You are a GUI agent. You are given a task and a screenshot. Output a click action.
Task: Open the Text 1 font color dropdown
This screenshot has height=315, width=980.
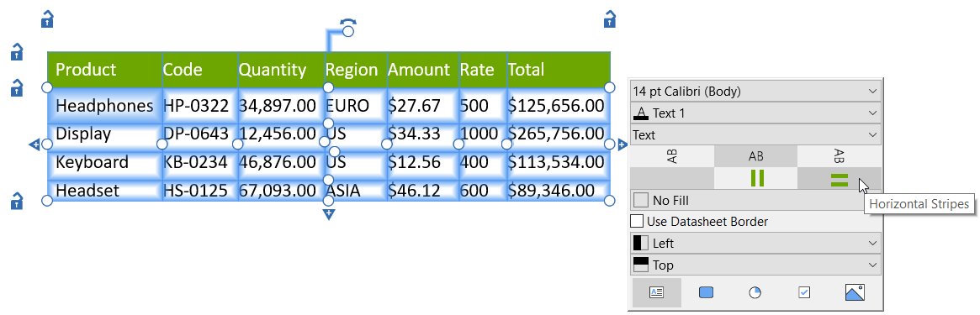755,113
